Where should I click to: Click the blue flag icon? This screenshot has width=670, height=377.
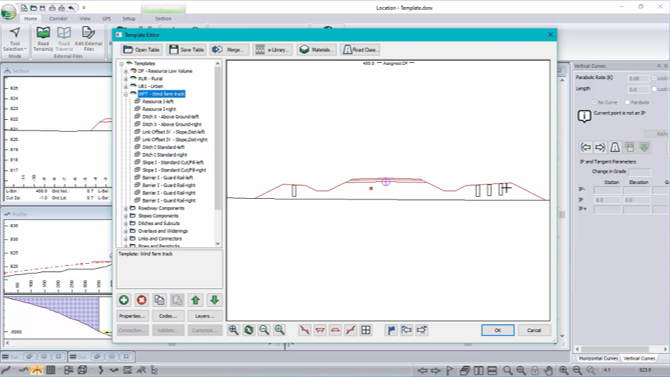click(x=391, y=330)
